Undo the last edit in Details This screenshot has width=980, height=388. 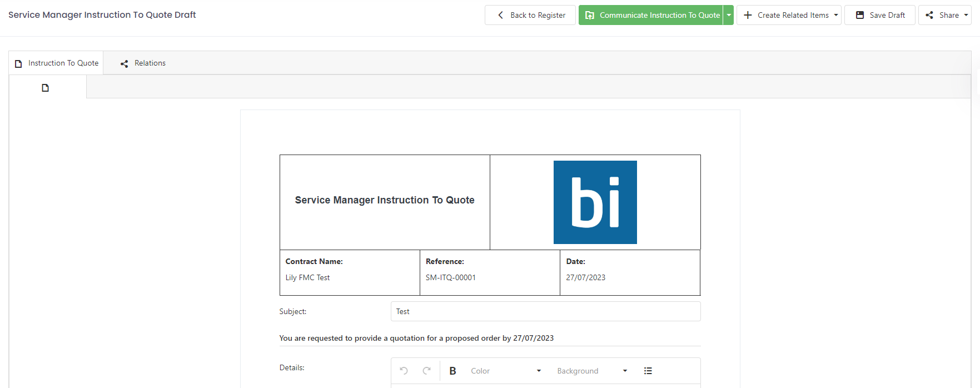[x=404, y=371]
